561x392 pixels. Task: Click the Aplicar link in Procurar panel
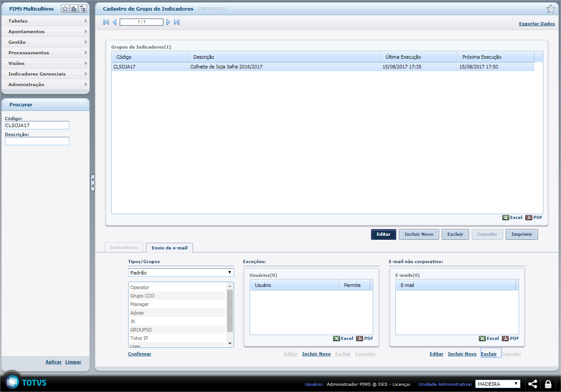(x=53, y=362)
